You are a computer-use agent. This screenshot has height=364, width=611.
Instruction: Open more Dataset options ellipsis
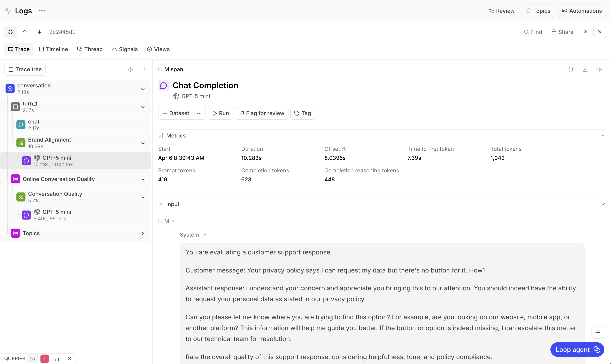coord(199,113)
